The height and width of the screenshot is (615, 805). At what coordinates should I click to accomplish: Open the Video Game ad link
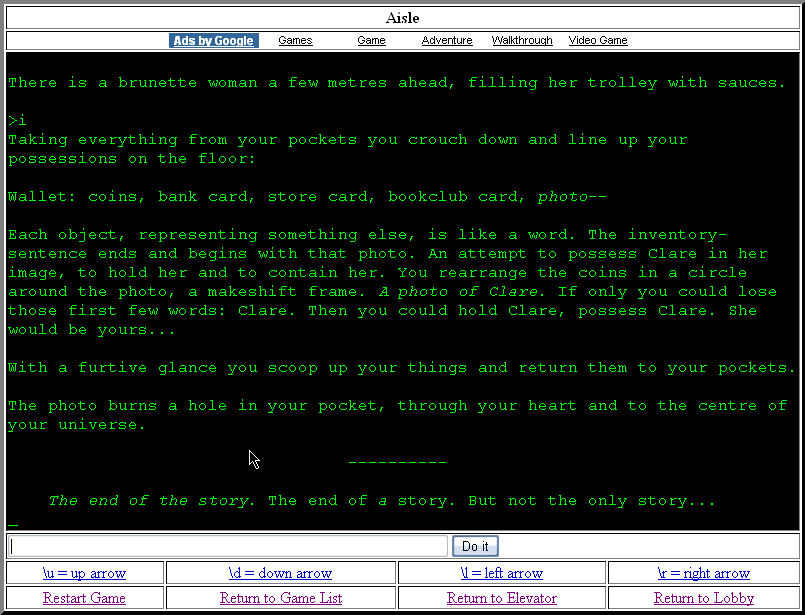pyautogui.click(x=598, y=41)
